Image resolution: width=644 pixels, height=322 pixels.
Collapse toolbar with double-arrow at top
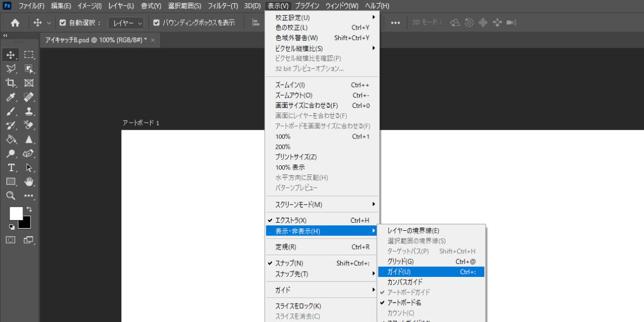click(x=5, y=35)
